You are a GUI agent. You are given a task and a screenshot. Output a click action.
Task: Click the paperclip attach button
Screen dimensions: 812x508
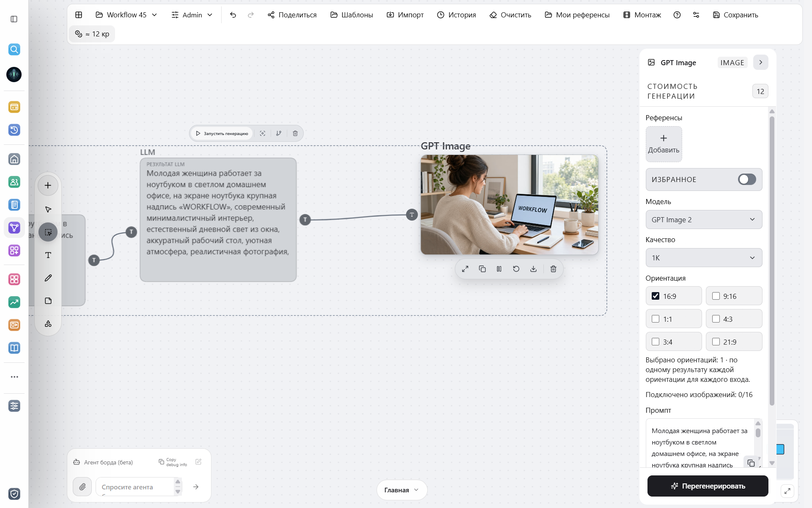click(x=82, y=487)
